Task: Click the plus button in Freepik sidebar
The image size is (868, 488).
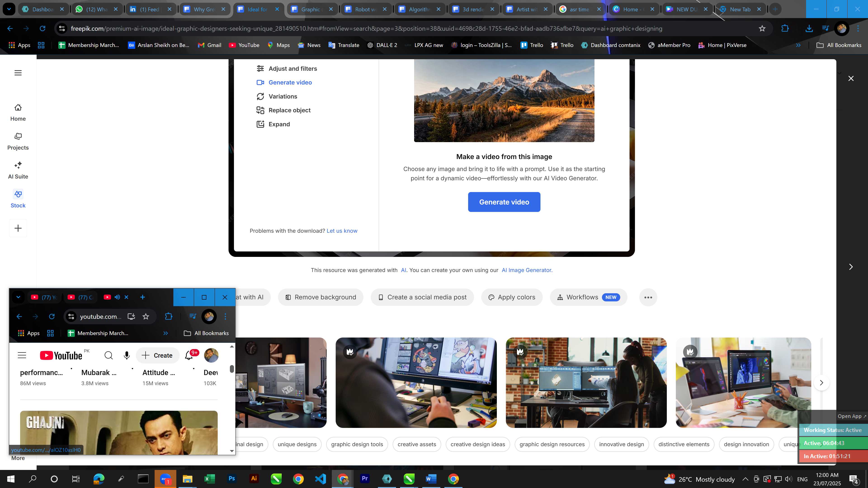Action: coord(18,228)
